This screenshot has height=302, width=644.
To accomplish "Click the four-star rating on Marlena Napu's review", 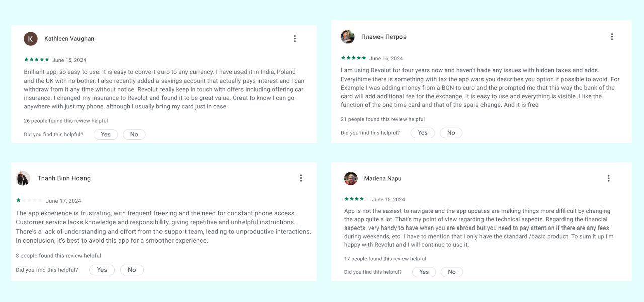I will click(x=357, y=199).
